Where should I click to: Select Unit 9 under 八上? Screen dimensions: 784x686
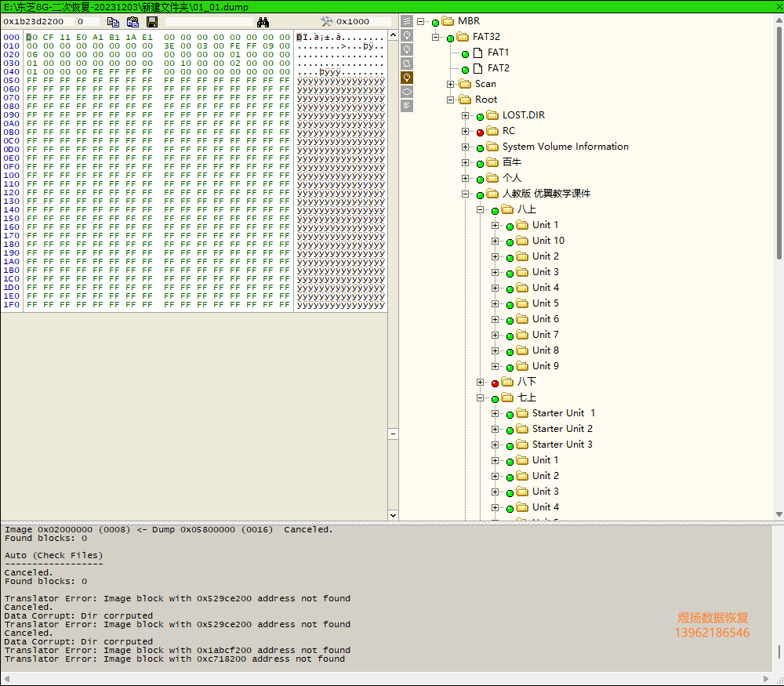545,366
